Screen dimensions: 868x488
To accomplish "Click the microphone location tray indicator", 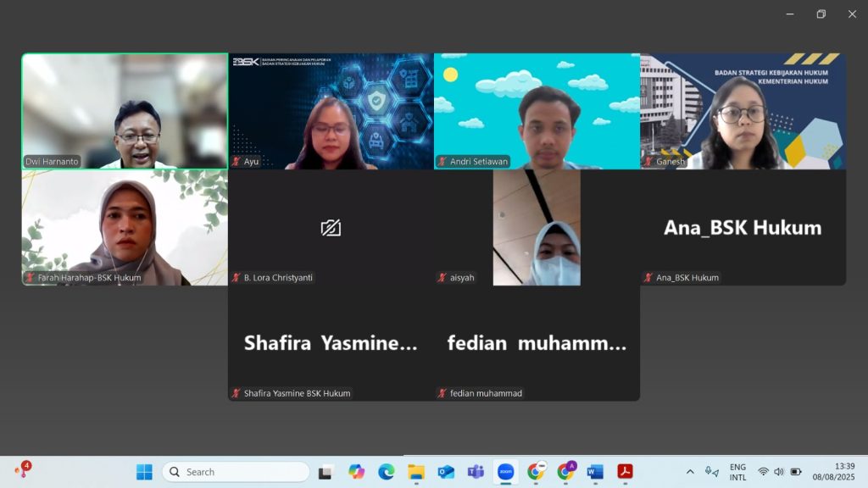I will pyautogui.click(x=711, y=472).
